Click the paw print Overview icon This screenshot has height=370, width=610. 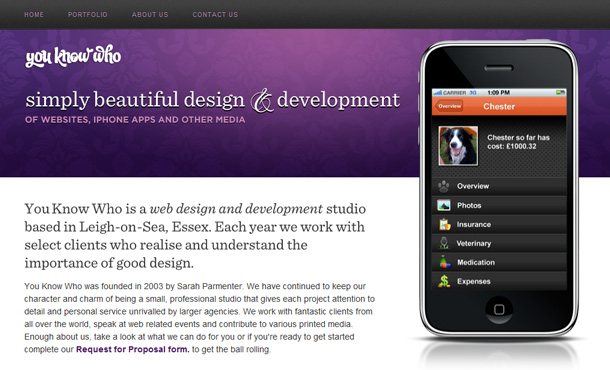[x=443, y=186]
